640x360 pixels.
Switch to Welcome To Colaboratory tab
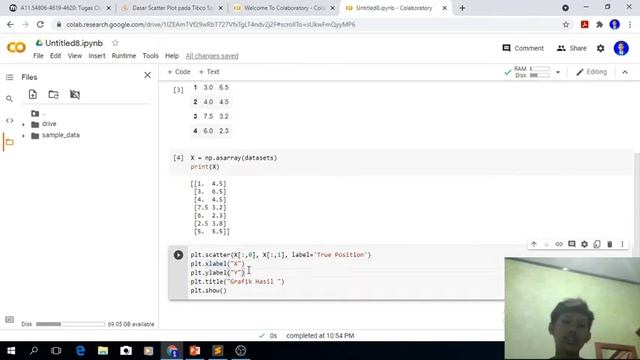click(x=284, y=8)
